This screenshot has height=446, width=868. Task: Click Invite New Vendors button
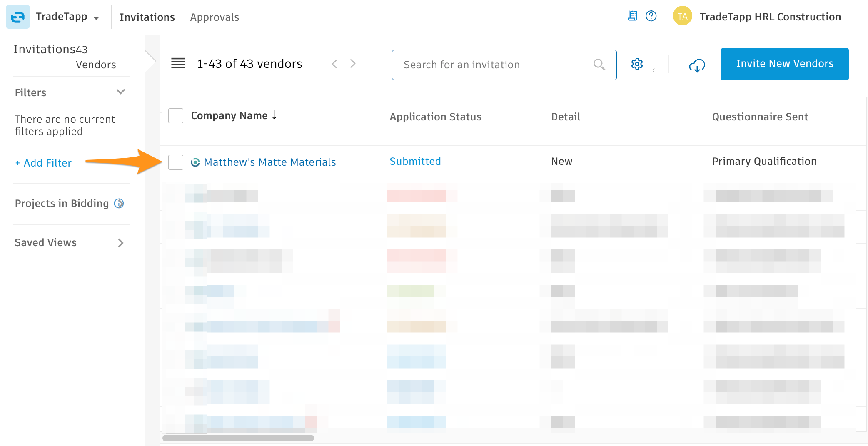tap(785, 64)
